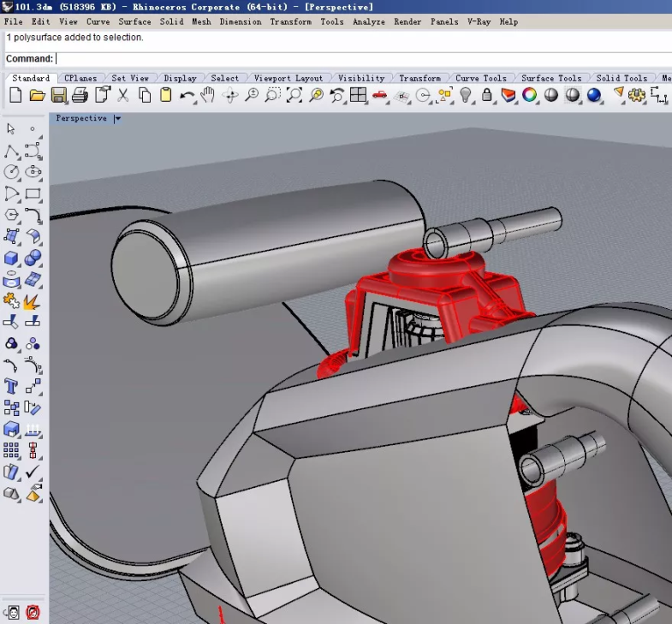
Task: Toggle shaded viewport sphere icon
Action: 551,96
